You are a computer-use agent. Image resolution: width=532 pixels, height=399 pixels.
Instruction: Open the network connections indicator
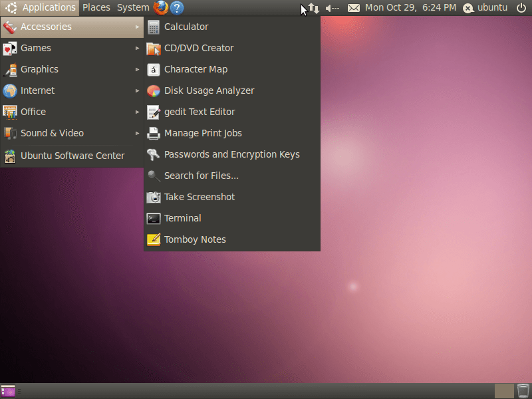click(x=314, y=8)
